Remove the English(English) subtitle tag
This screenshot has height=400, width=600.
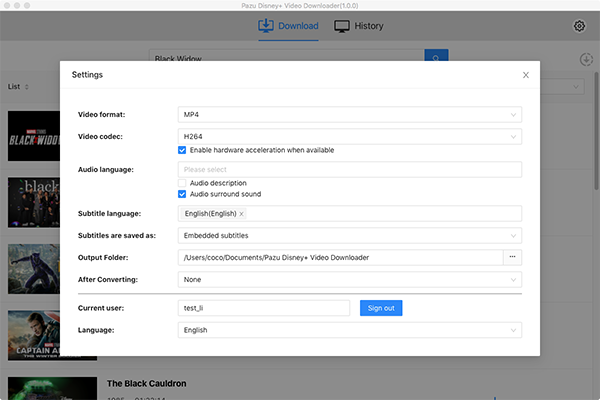tap(241, 214)
